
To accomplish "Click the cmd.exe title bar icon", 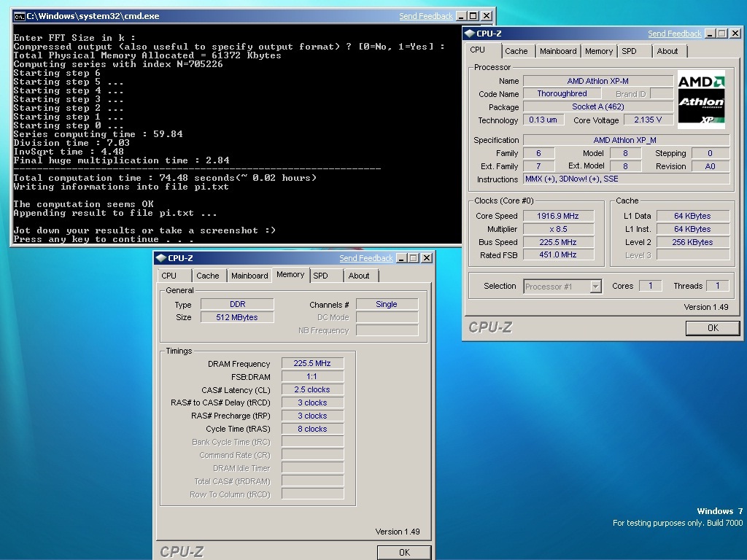I will (19, 16).
